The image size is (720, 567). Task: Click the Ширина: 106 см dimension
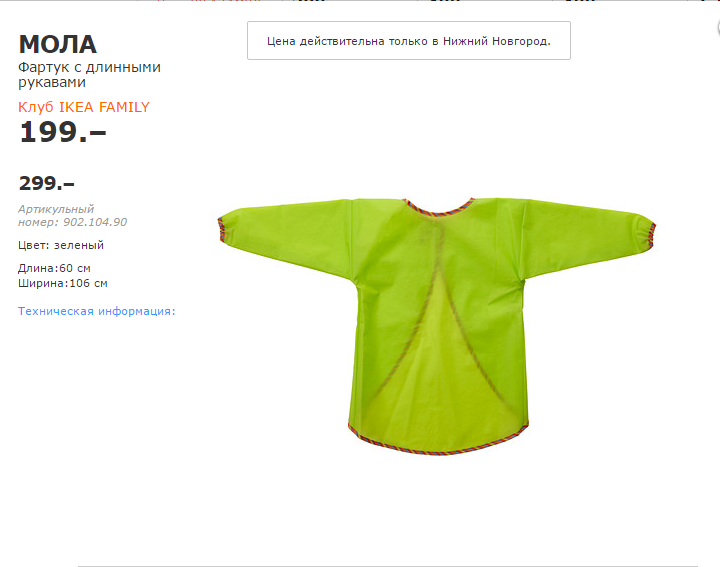click(x=62, y=283)
